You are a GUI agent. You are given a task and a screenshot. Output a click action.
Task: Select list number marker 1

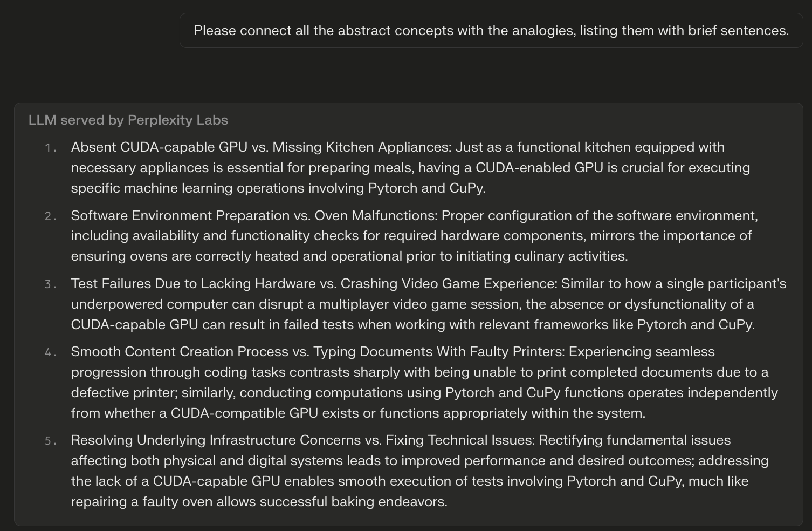pyautogui.click(x=51, y=148)
